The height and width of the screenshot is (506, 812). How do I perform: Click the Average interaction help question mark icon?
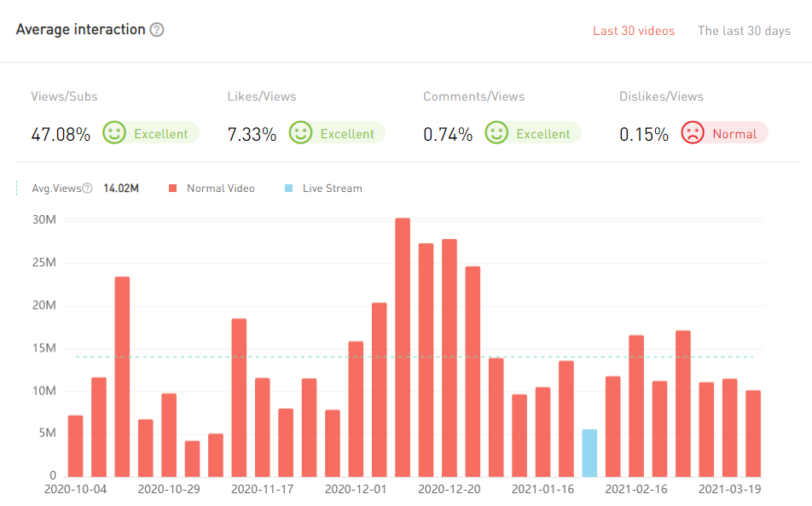pos(157,30)
